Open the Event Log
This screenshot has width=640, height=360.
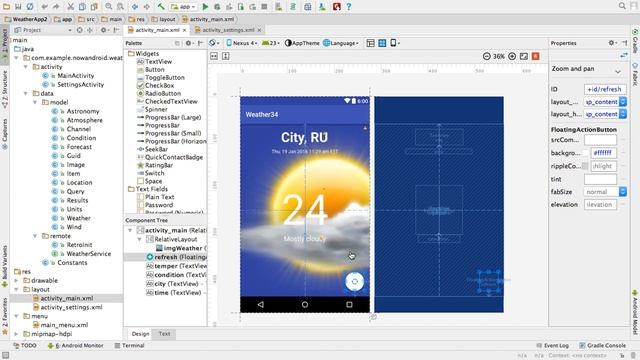coord(553,345)
